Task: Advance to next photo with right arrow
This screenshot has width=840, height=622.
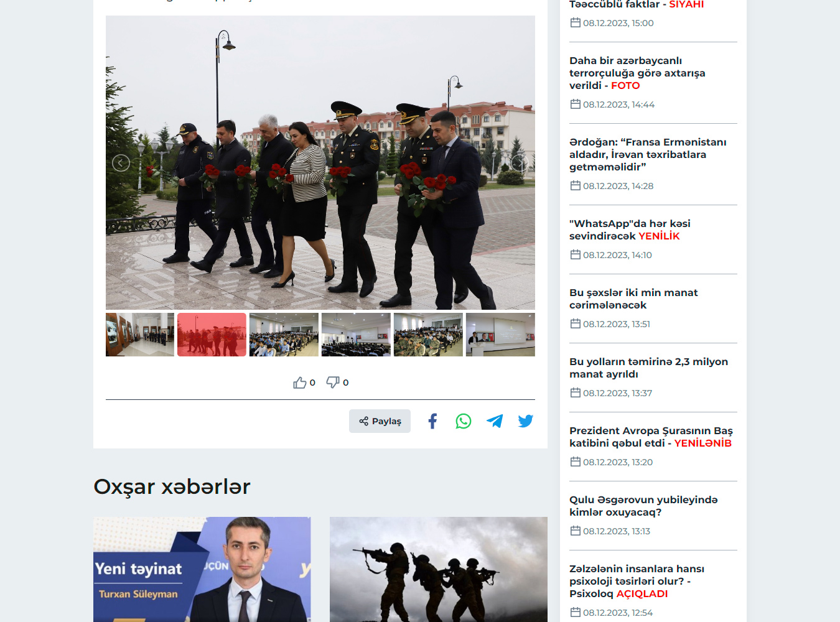Action: point(520,163)
